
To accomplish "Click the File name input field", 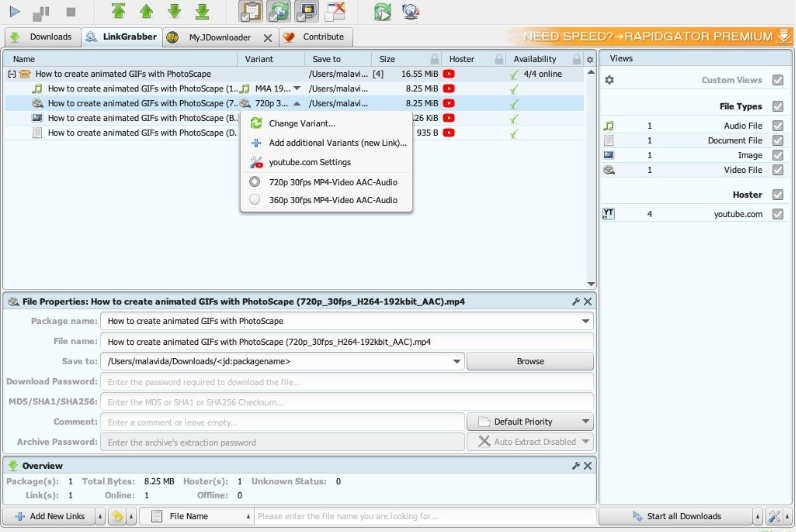I will [347, 342].
